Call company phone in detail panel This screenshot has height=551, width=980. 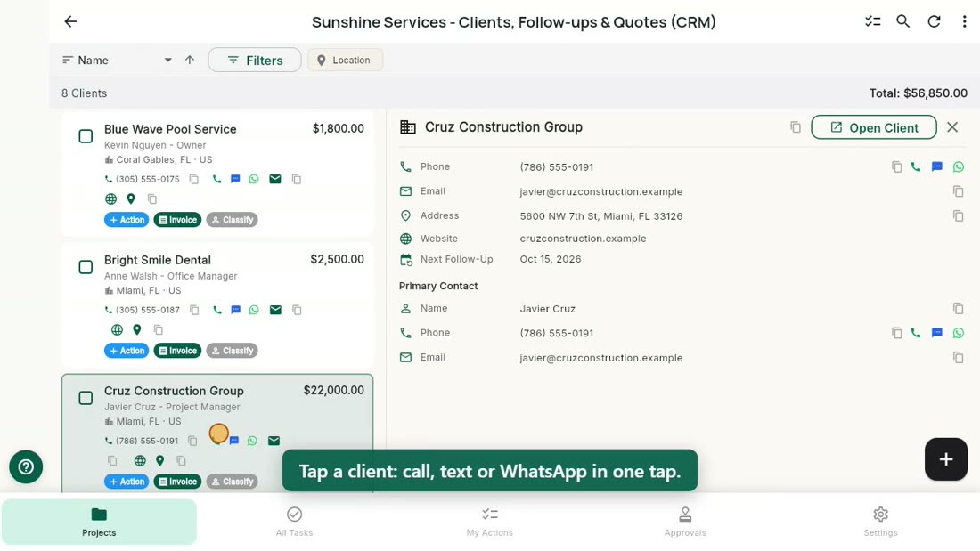click(x=916, y=166)
